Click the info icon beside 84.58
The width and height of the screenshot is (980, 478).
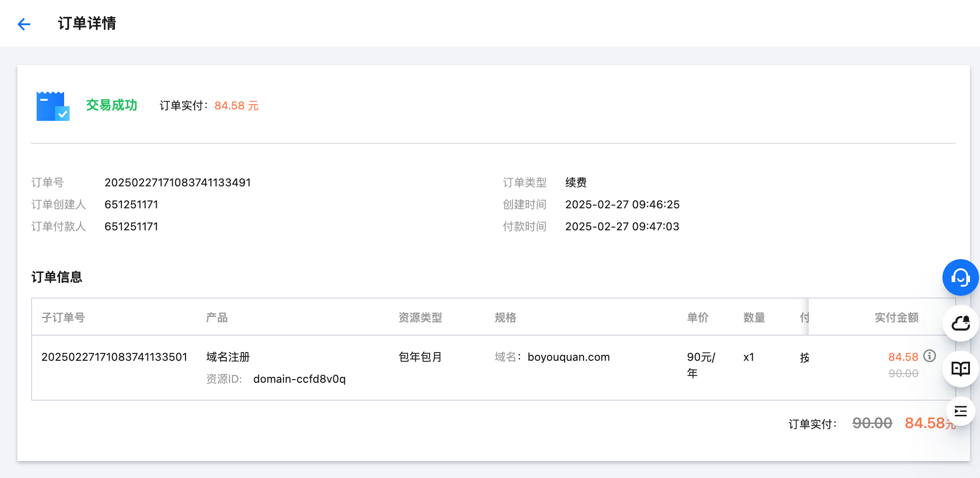(x=929, y=356)
